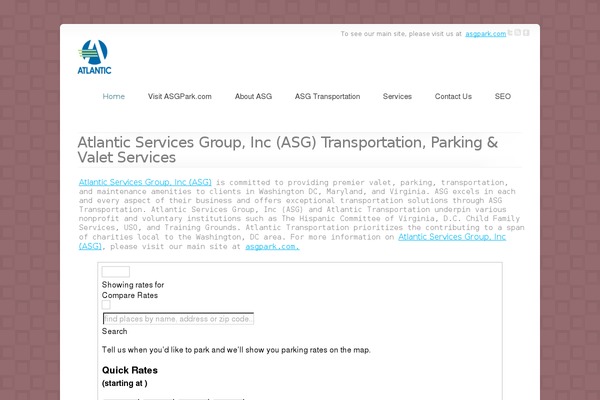
Task: Tick the small checkbox under Compare Rates
Action: pos(106,305)
